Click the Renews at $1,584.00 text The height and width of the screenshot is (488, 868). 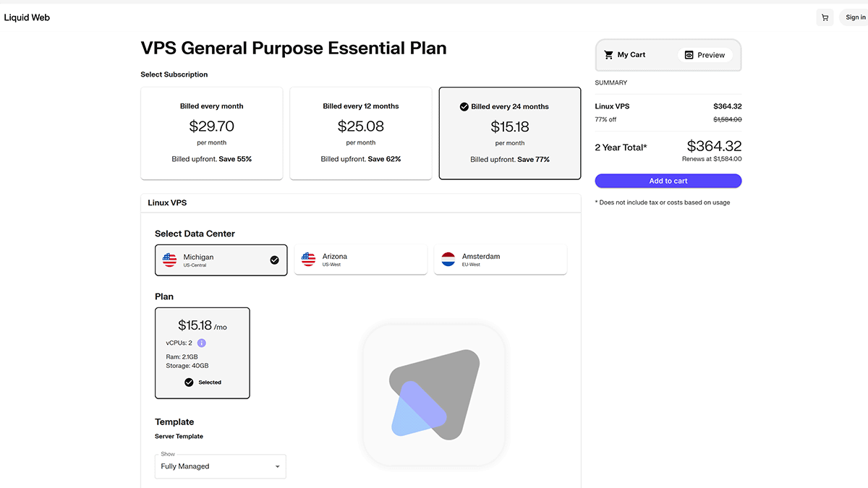[712, 159]
